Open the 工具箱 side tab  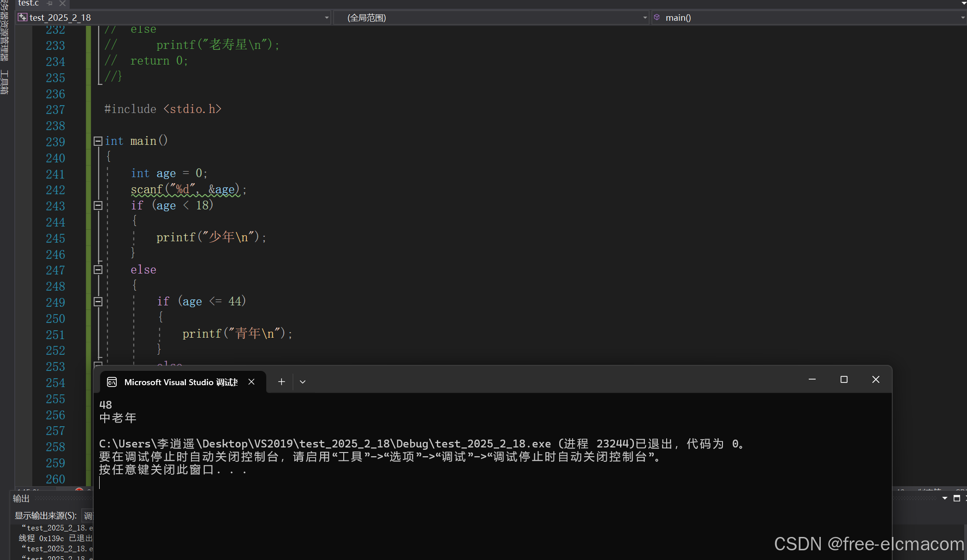(5, 82)
